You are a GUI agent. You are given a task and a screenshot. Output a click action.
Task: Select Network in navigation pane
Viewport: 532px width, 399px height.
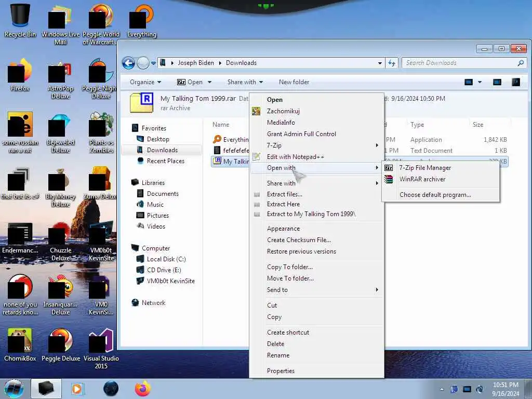coord(153,303)
